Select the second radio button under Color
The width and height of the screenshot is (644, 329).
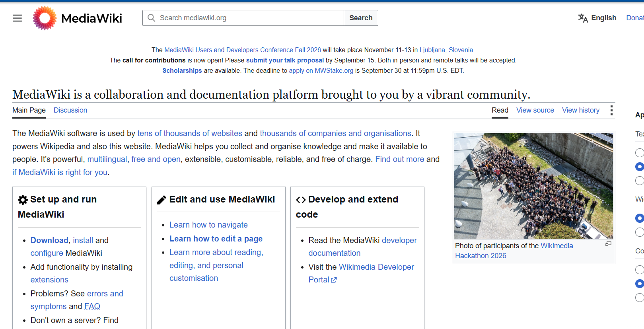pos(640,284)
